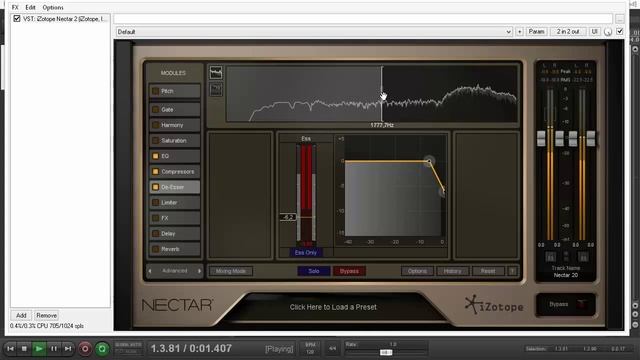Screen dimensions: 640x360
Task: Click the UI button
Action: click(x=594, y=31)
